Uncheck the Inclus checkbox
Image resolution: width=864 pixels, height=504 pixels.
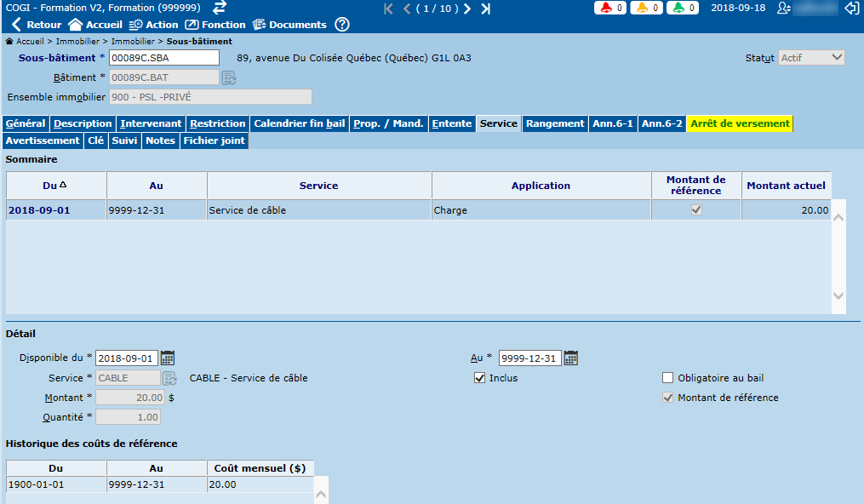pos(480,378)
